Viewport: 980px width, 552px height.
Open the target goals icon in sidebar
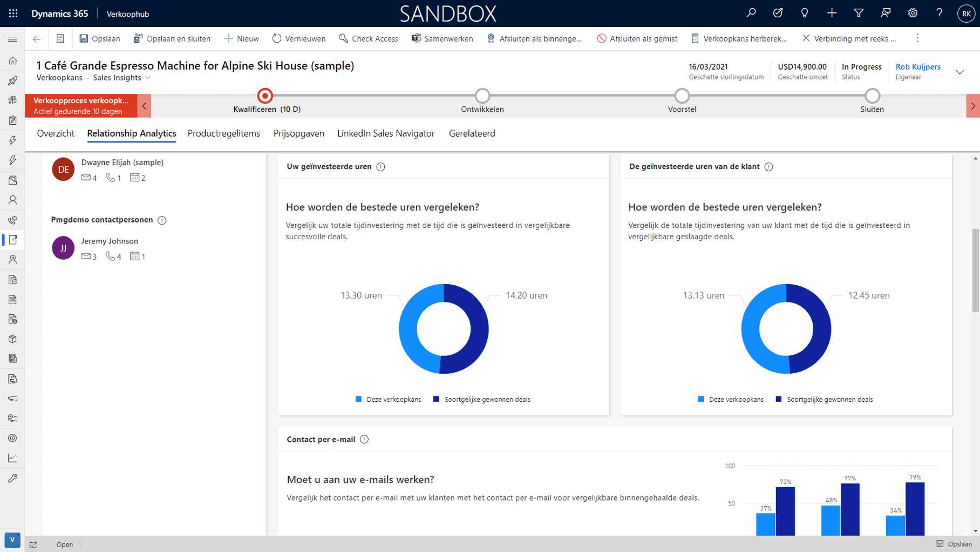13,438
